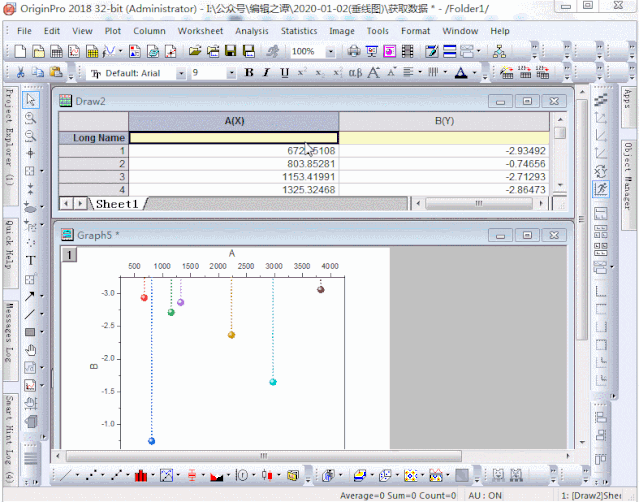Switch to the Sheet1 tab
Screen dimensions: 639x502
click(118, 203)
